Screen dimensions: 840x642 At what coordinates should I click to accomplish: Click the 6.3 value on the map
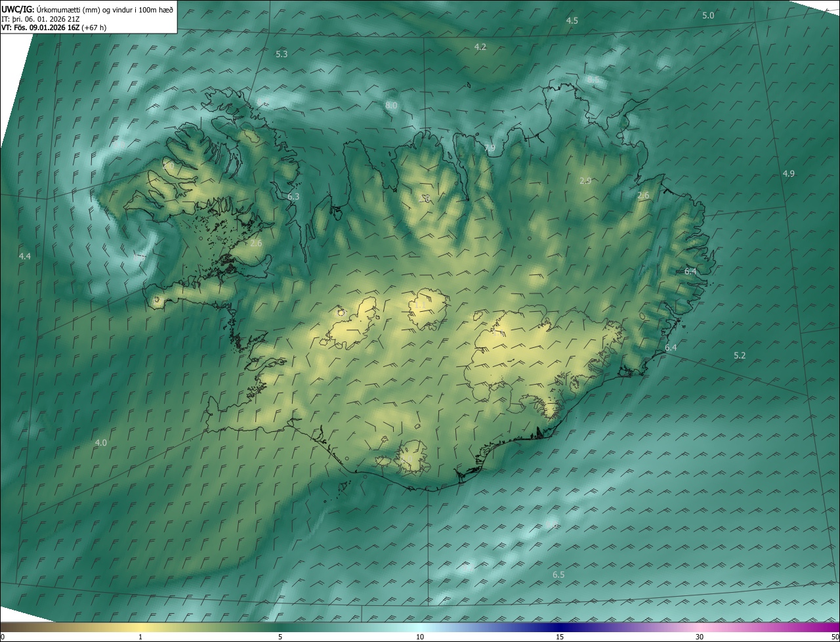(x=293, y=197)
